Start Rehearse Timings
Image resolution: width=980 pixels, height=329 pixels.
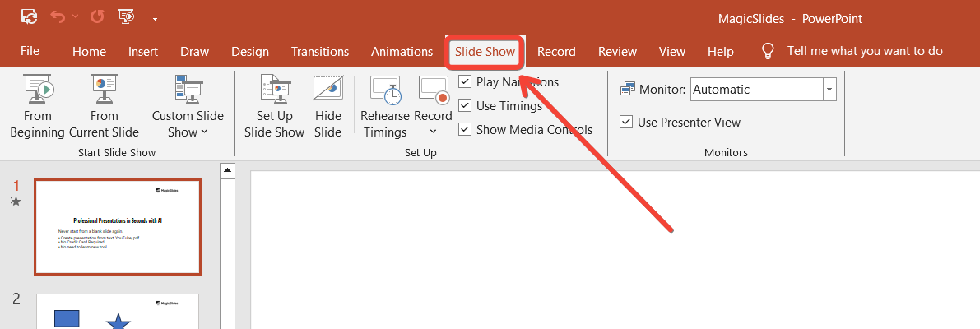385,106
